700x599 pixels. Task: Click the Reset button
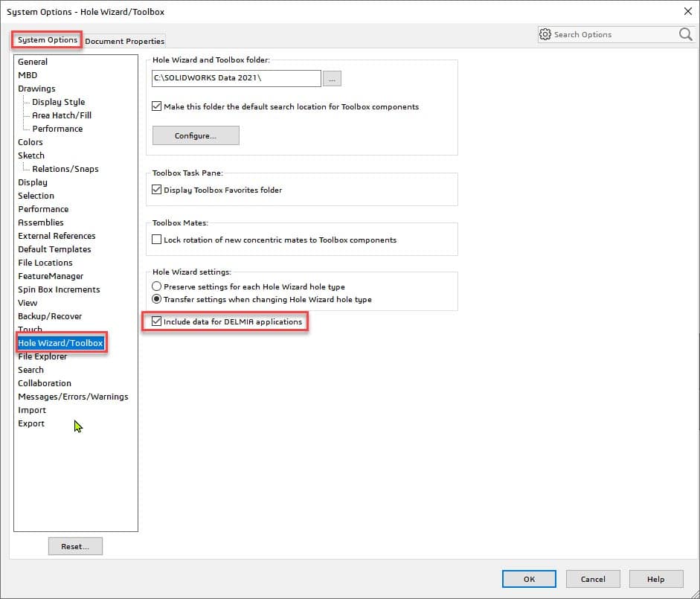pyautogui.click(x=75, y=546)
